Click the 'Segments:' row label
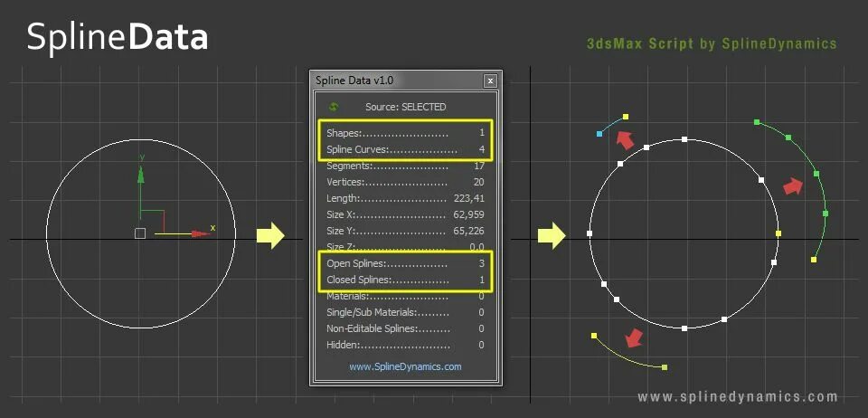Viewport: 868px width, 418px height. click(349, 166)
